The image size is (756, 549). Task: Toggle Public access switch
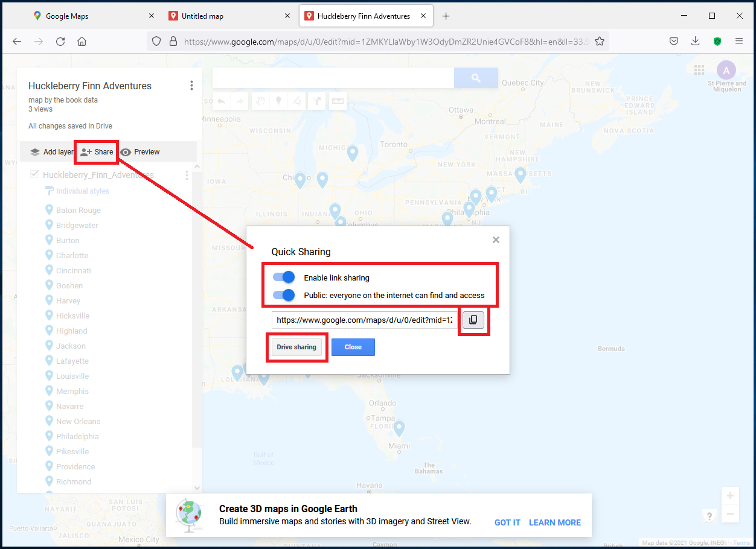click(x=284, y=295)
